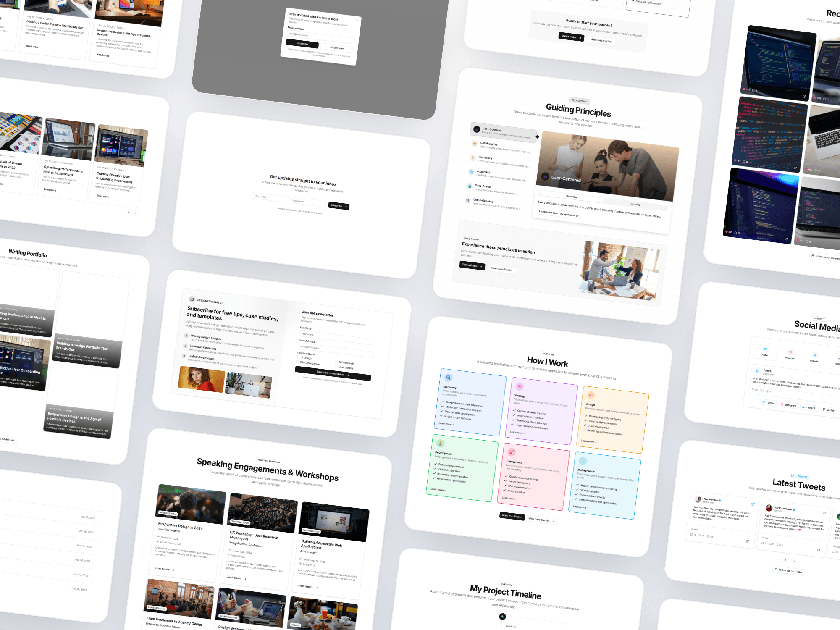This screenshot has width=840, height=630.
Task: Open Learn more about my approach link
Action: (559, 213)
